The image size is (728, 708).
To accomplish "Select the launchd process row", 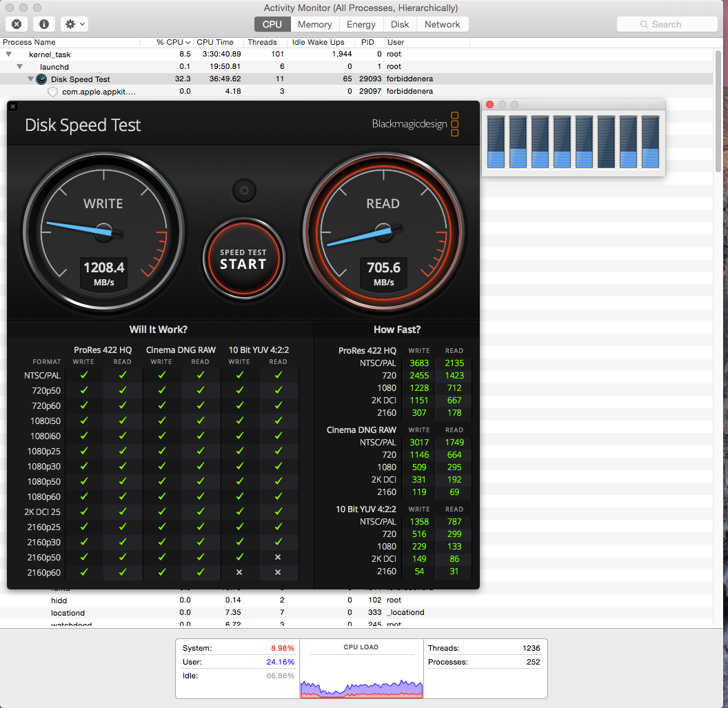I will [x=356, y=66].
